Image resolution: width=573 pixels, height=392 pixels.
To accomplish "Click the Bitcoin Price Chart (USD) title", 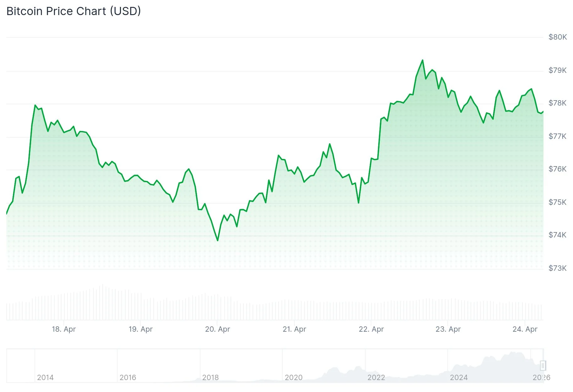I will click(x=74, y=11).
